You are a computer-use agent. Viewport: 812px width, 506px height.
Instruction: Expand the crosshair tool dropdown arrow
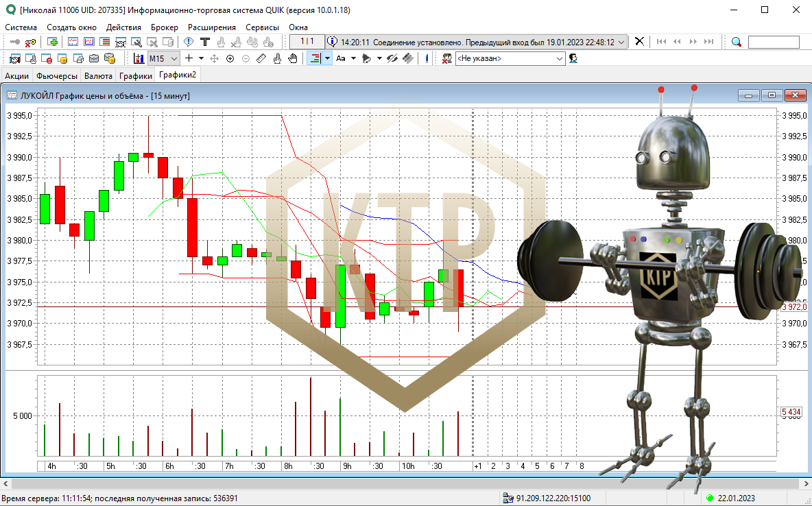[x=201, y=58]
